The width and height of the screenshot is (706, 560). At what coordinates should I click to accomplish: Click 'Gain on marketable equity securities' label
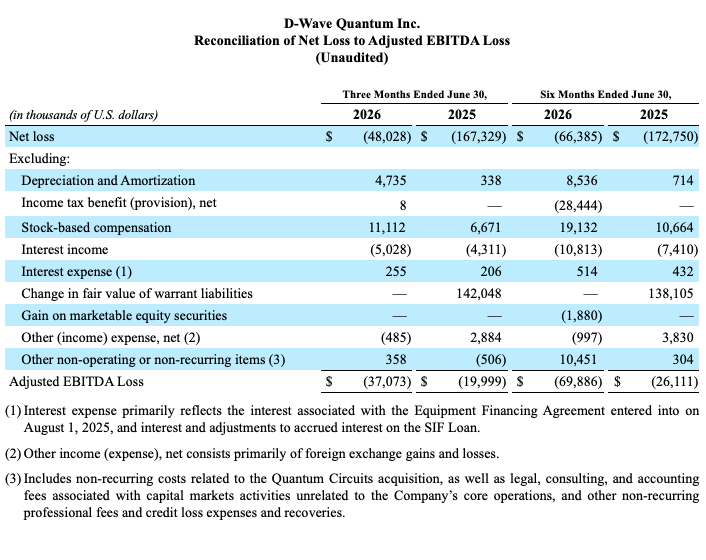124,316
